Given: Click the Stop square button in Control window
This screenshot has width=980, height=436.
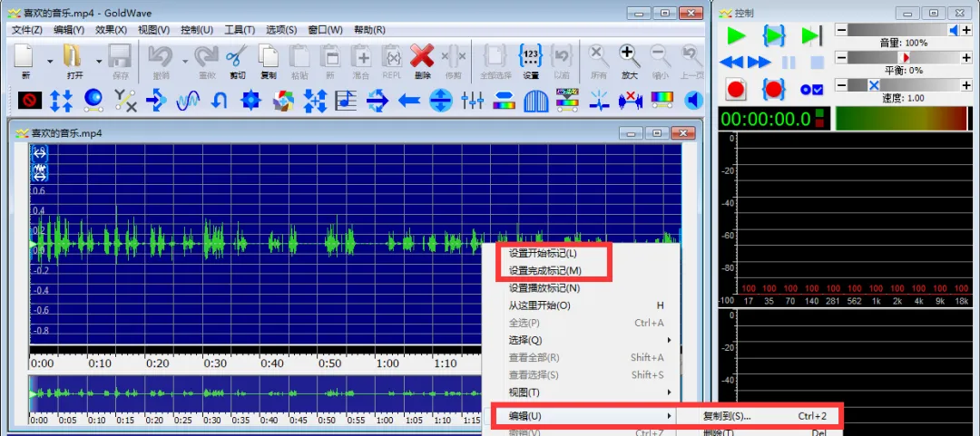Looking at the screenshot, I should [817, 62].
